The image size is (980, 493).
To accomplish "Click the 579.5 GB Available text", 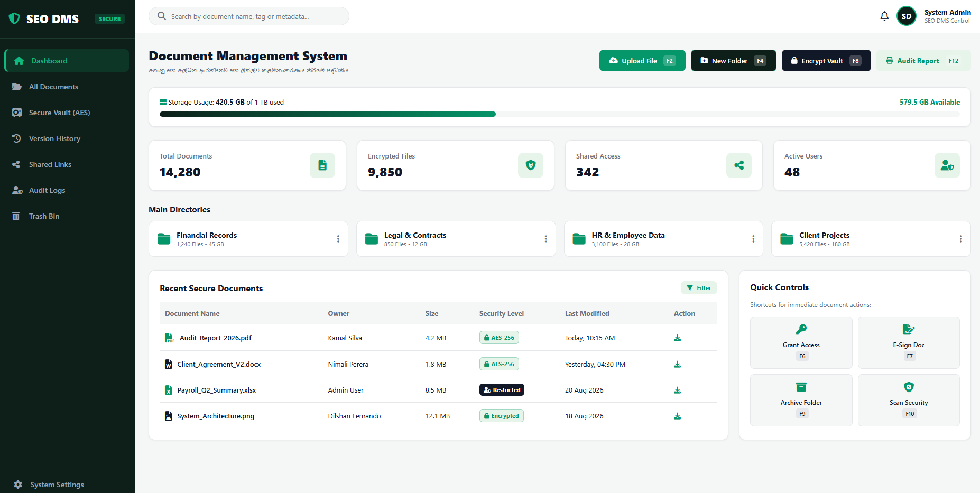I will click(x=930, y=102).
